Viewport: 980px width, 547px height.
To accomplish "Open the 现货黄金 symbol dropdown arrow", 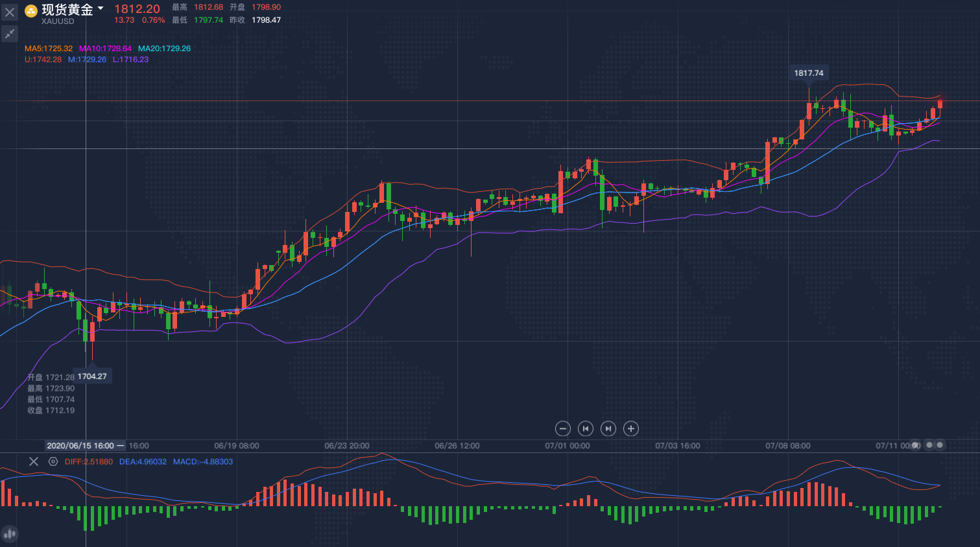I will point(101,8).
